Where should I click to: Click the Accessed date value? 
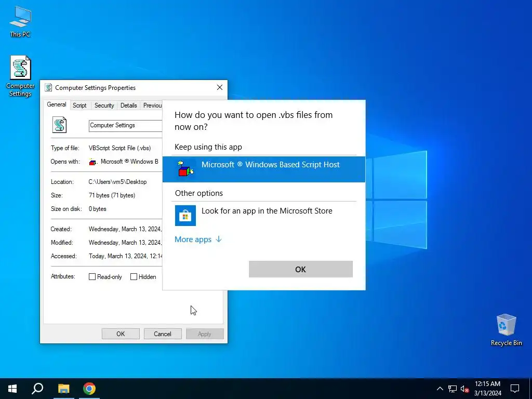(126, 256)
